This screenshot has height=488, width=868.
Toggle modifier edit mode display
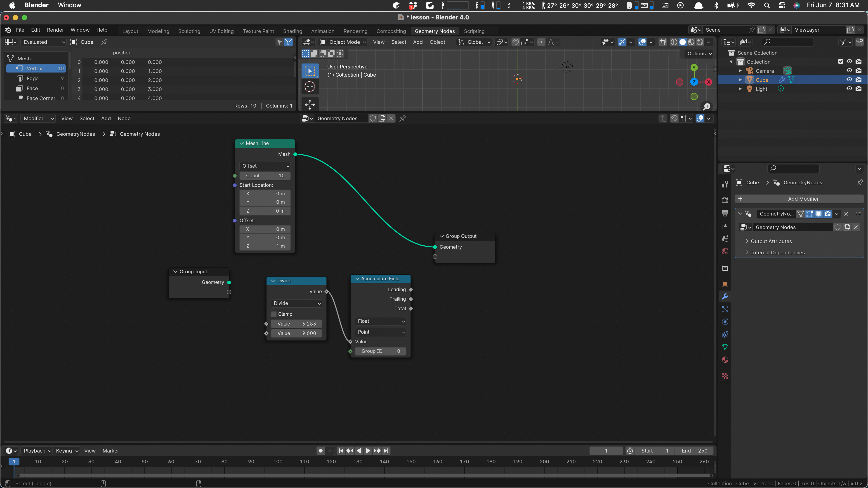809,213
